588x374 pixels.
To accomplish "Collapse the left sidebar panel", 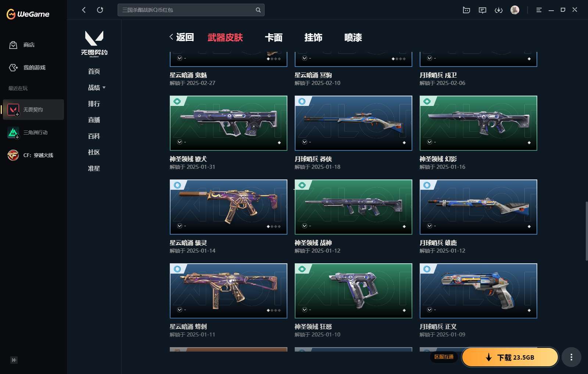I will point(14,360).
